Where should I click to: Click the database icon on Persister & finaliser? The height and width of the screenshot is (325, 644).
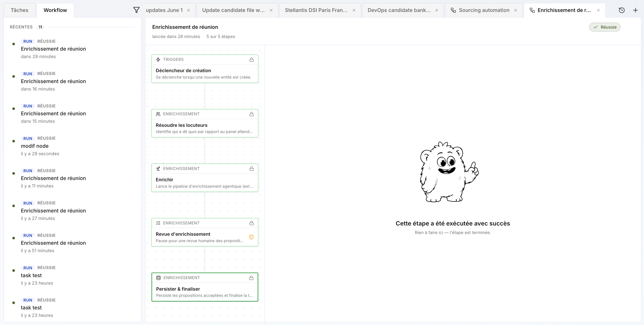(158, 278)
